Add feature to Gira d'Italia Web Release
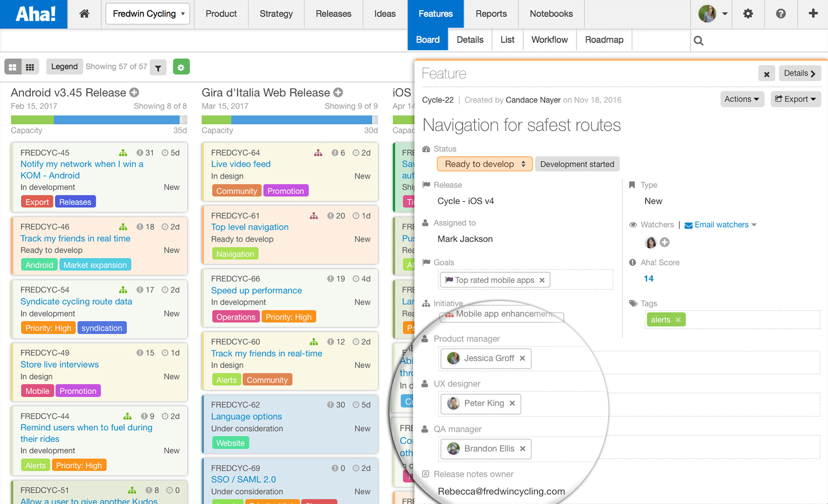 pos(338,93)
